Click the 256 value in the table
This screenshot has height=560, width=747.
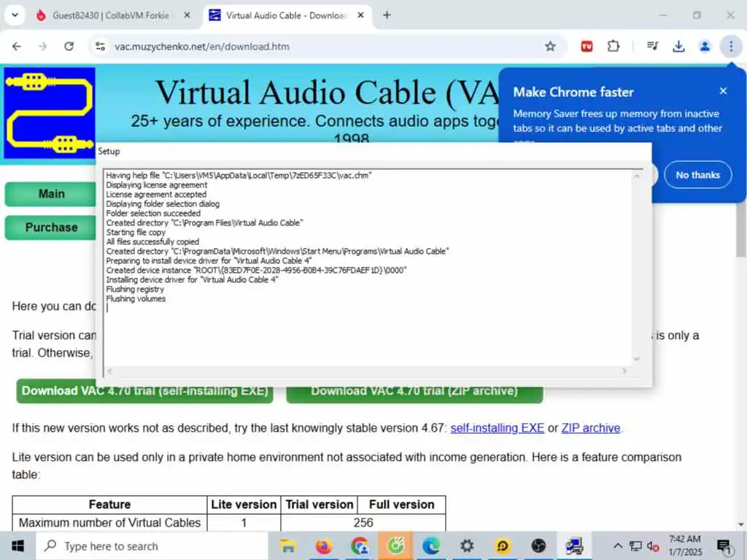pyautogui.click(x=363, y=522)
